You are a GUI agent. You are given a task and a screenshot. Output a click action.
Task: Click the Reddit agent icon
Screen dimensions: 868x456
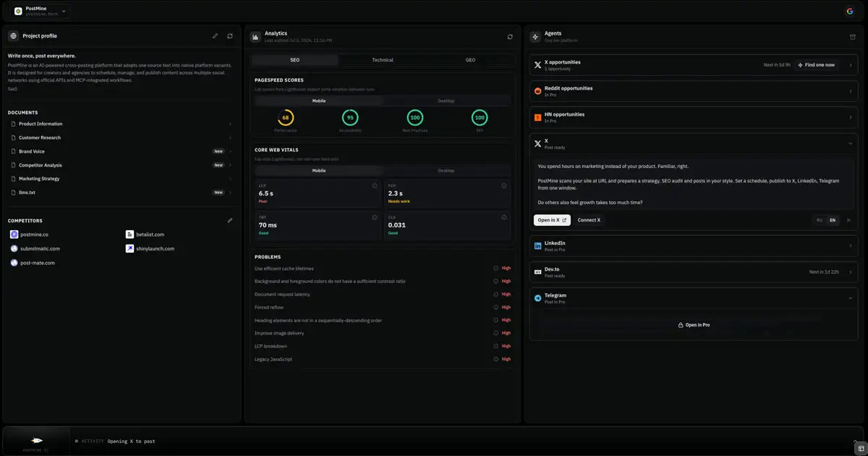[537, 91]
